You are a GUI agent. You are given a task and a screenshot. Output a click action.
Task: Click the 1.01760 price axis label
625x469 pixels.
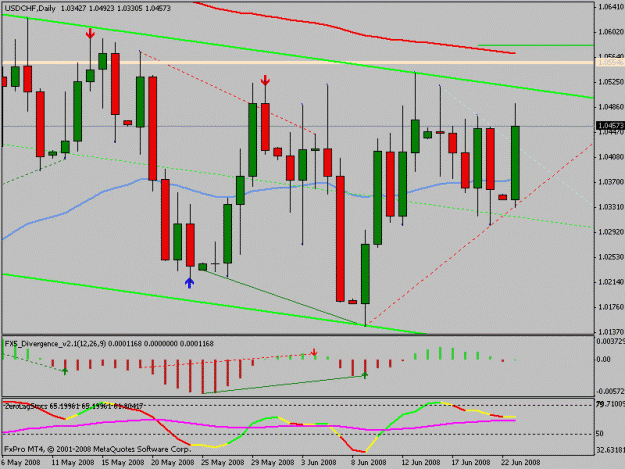[x=610, y=307]
